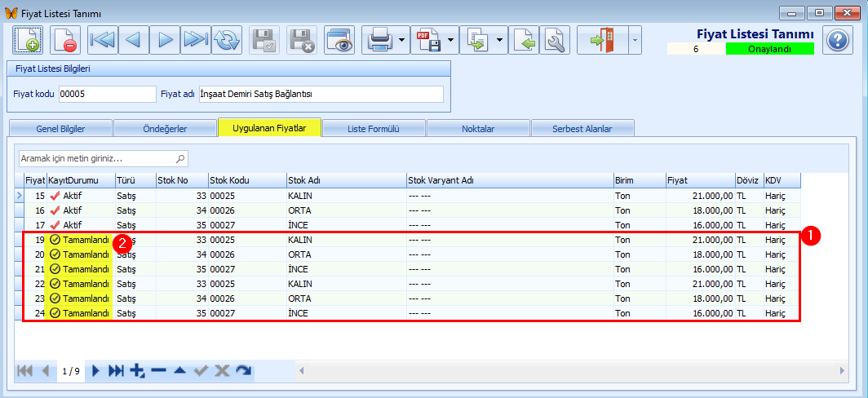868x398 pixels.
Task: Click the PDF save icon
Action: (428, 40)
